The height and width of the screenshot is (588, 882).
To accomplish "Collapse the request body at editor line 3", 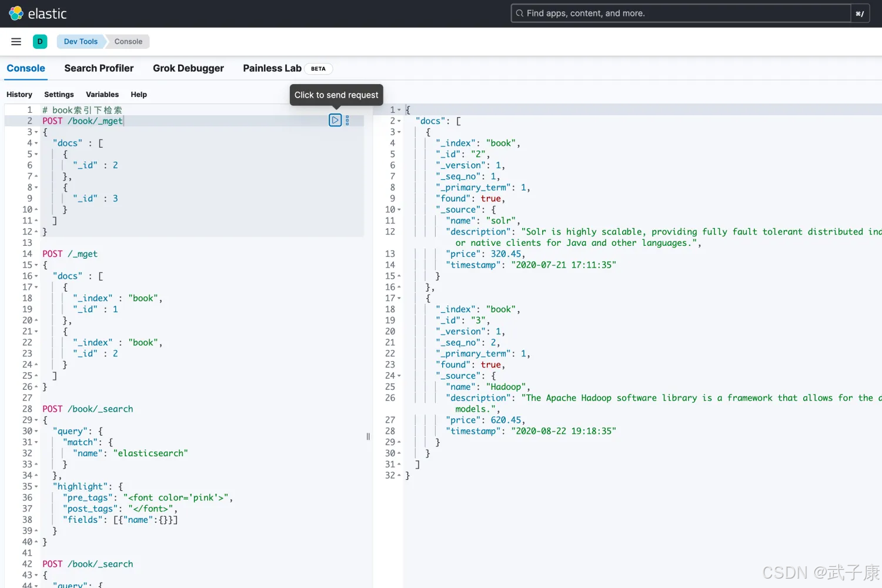I will (x=36, y=132).
